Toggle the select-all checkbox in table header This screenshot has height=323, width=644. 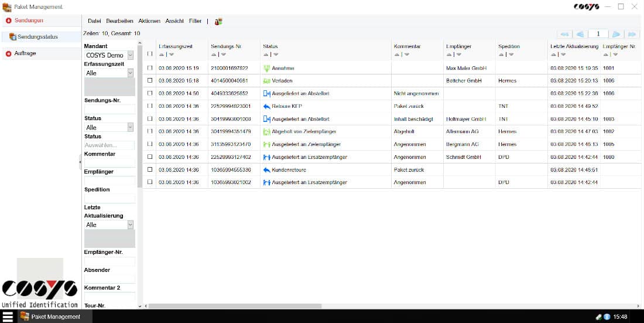150,53
